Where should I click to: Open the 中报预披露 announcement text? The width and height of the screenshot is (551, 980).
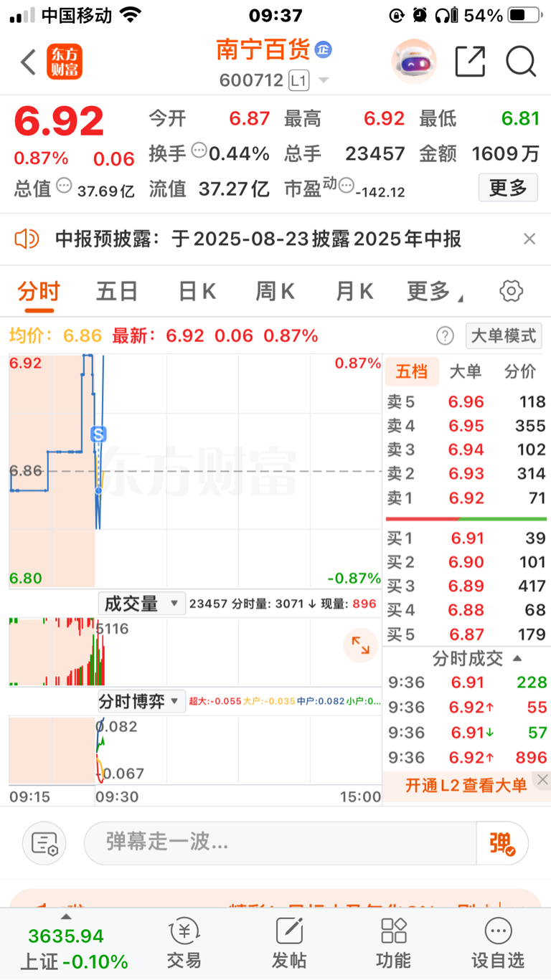pos(258,239)
